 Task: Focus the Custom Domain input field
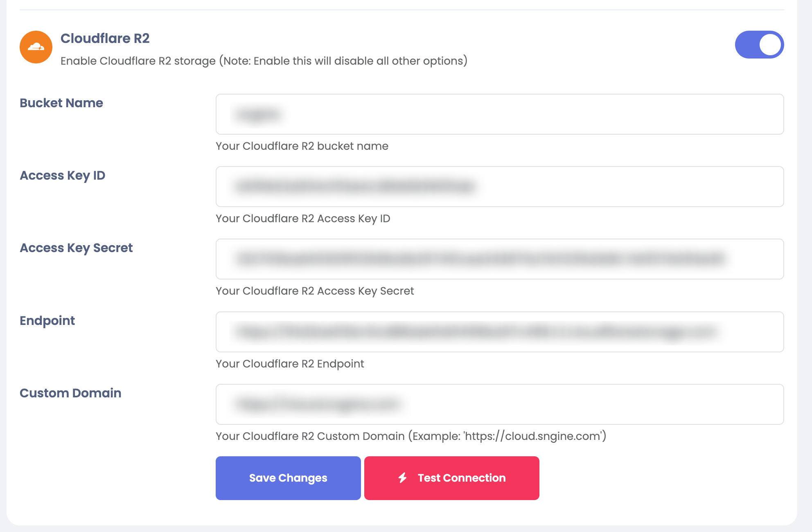click(x=499, y=404)
